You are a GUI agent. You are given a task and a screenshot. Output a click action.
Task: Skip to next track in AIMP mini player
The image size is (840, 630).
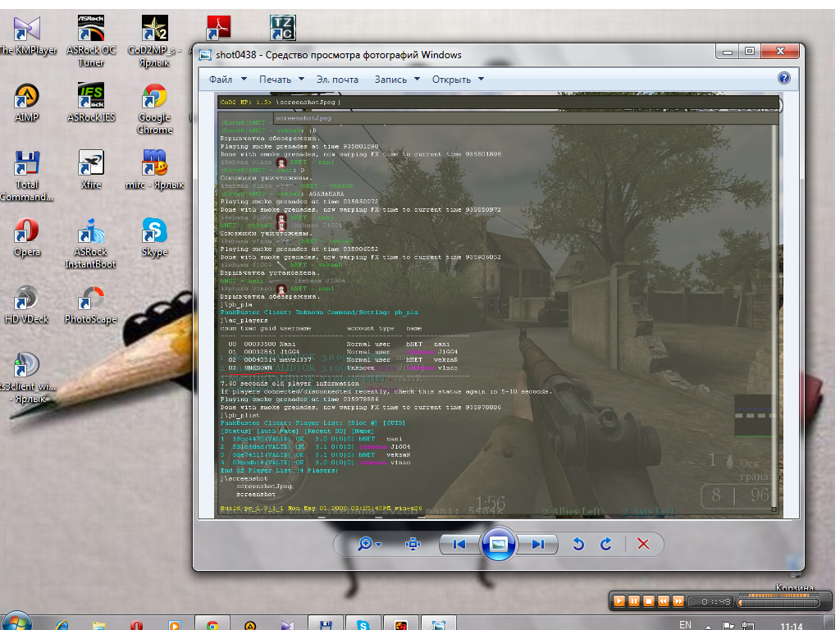coord(678,601)
